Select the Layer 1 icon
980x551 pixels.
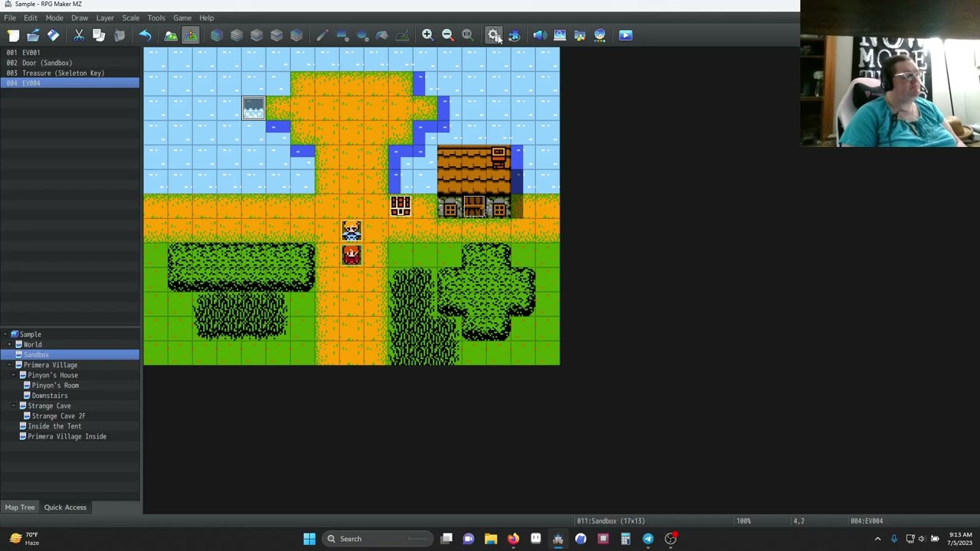237,35
